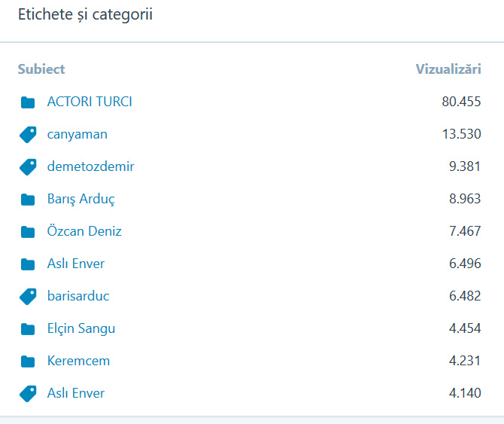Screen dimensions: 504x424
Task: Click the Etichete și categorii heading
Action: pos(85,14)
